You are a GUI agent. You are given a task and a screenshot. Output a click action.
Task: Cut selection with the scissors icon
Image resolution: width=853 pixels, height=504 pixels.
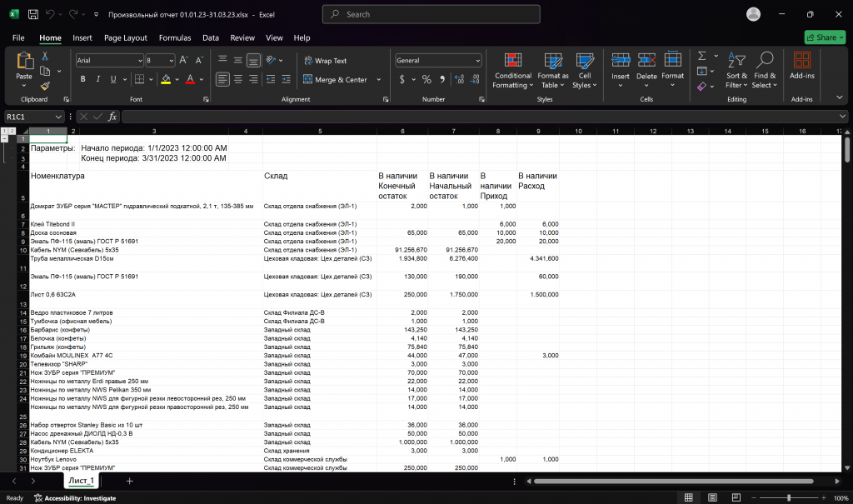(x=45, y=56)
